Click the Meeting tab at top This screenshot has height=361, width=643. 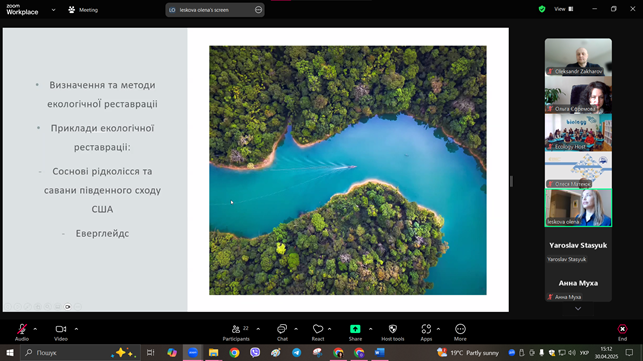tap(83, 10)
